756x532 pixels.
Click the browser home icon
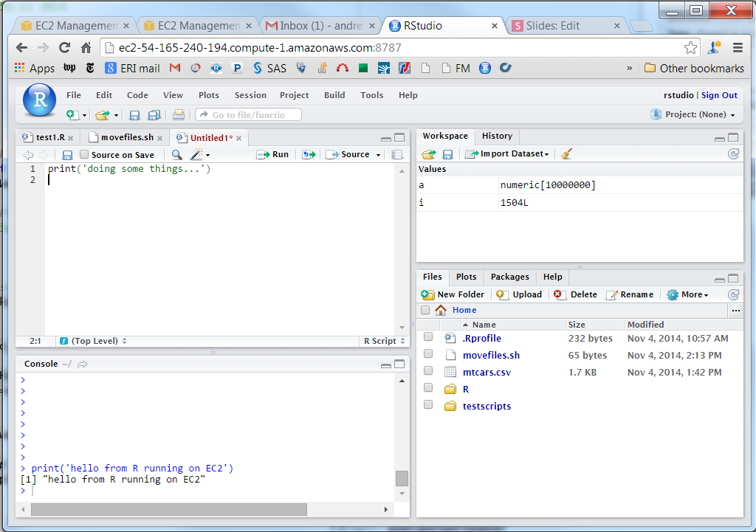pyautogui.click(x=86, y=47)
